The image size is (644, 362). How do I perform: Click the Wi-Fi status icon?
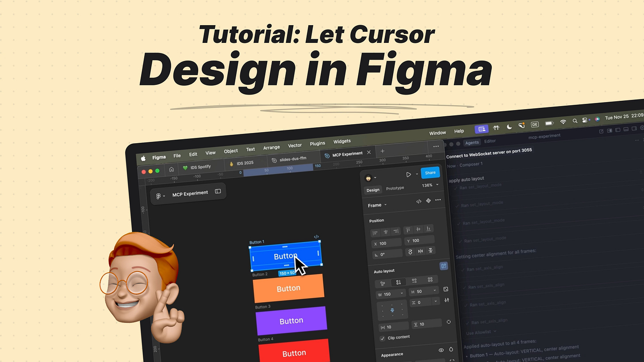coord(563,122)
